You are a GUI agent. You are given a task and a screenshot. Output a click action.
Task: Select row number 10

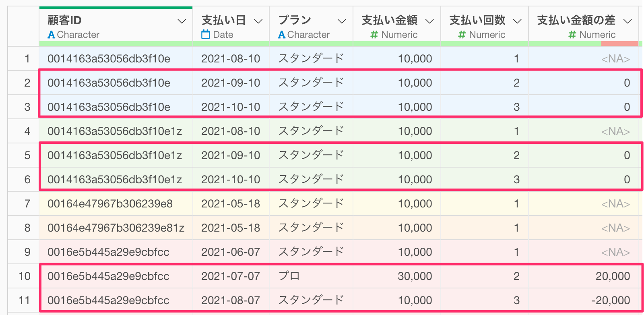[x=24, y=276]
